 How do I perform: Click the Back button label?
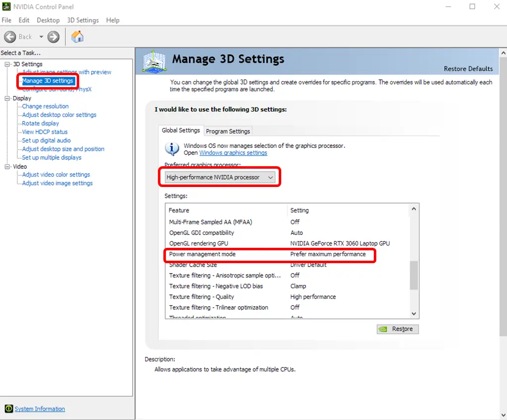[25, 37]
